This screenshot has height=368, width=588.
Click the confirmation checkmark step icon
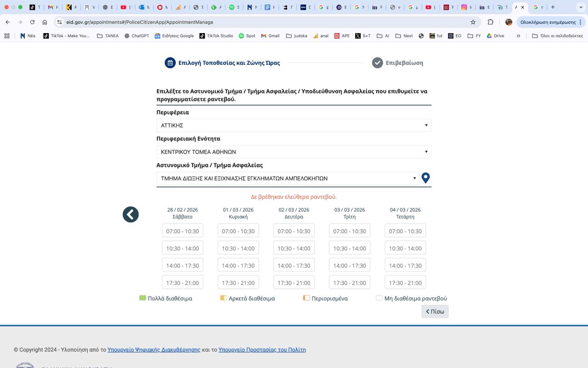tap(377, 63)
